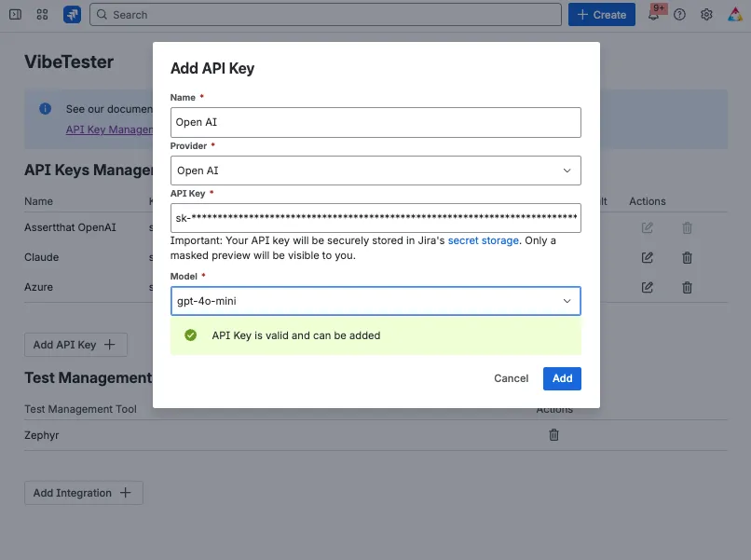
Task: Cancel the Add API Key dialog
Action: 511,378
